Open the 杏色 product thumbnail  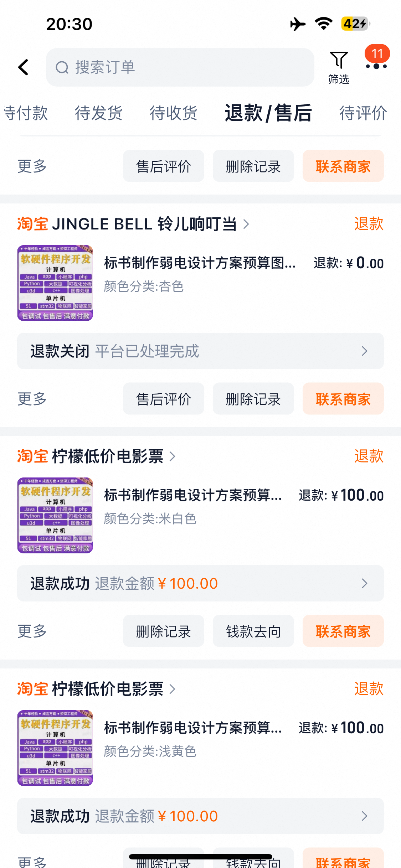pos(55,283)
